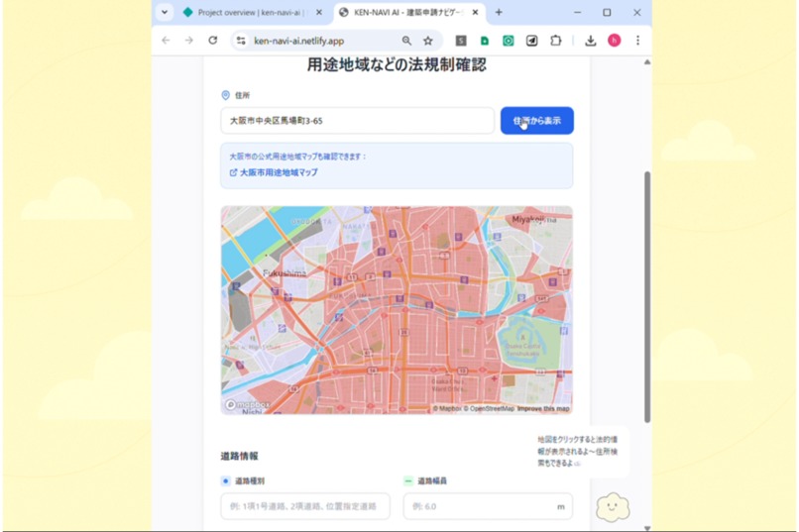This screenshot has width=799, height=532.
Task: Open the pink profile avatar
Action: tap(614, 41)
